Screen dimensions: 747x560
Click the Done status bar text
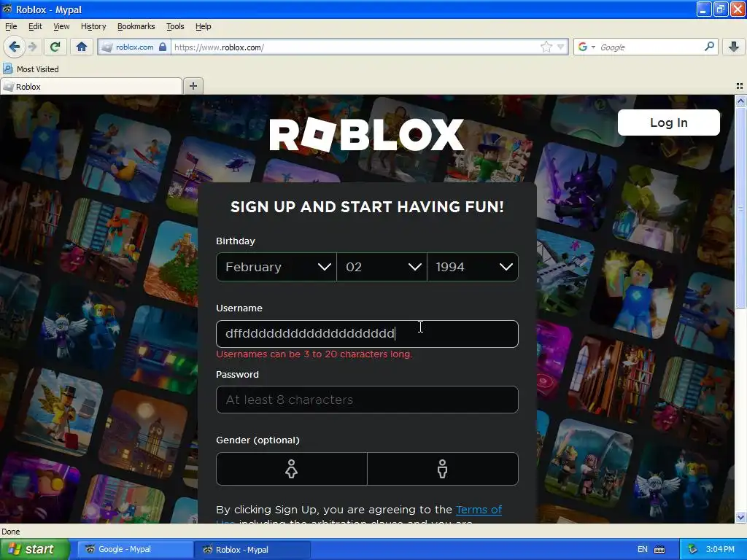click(x=10, y=532)
